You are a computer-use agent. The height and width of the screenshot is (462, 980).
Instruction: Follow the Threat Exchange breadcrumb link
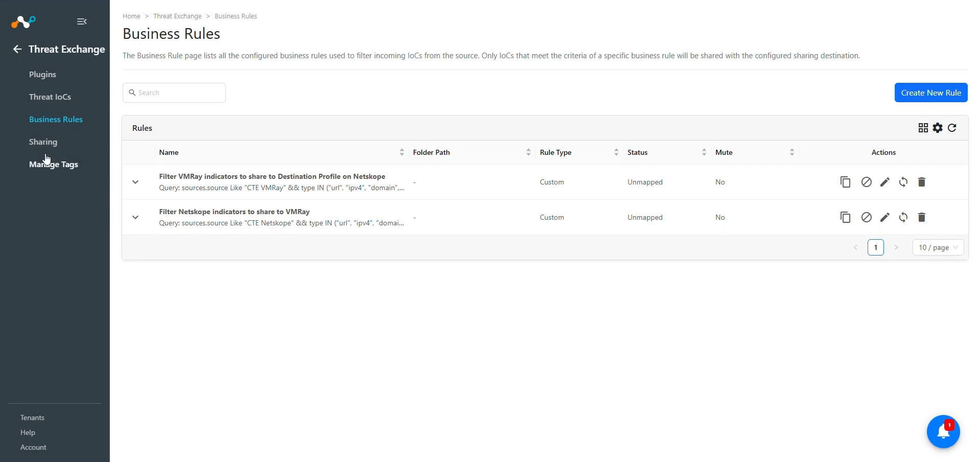[x=177, y=16]
